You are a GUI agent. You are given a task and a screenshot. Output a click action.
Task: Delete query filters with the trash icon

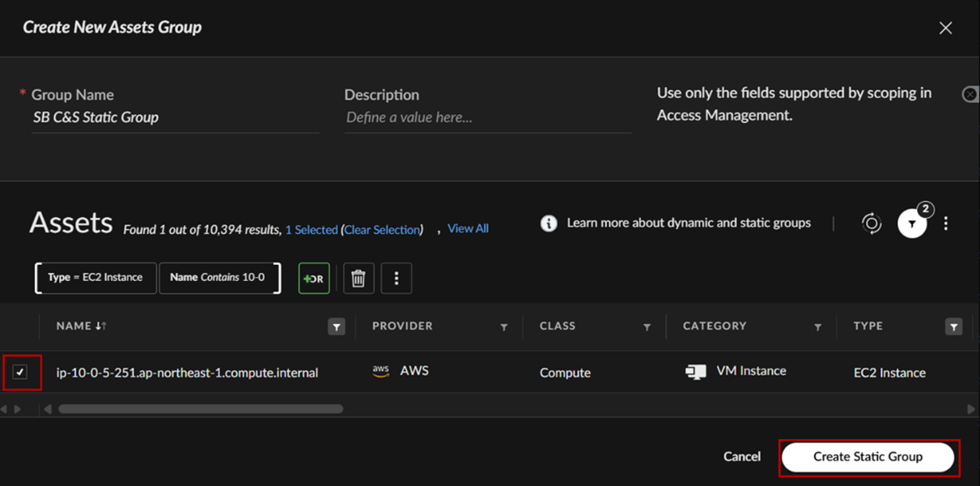pos(358,278)
